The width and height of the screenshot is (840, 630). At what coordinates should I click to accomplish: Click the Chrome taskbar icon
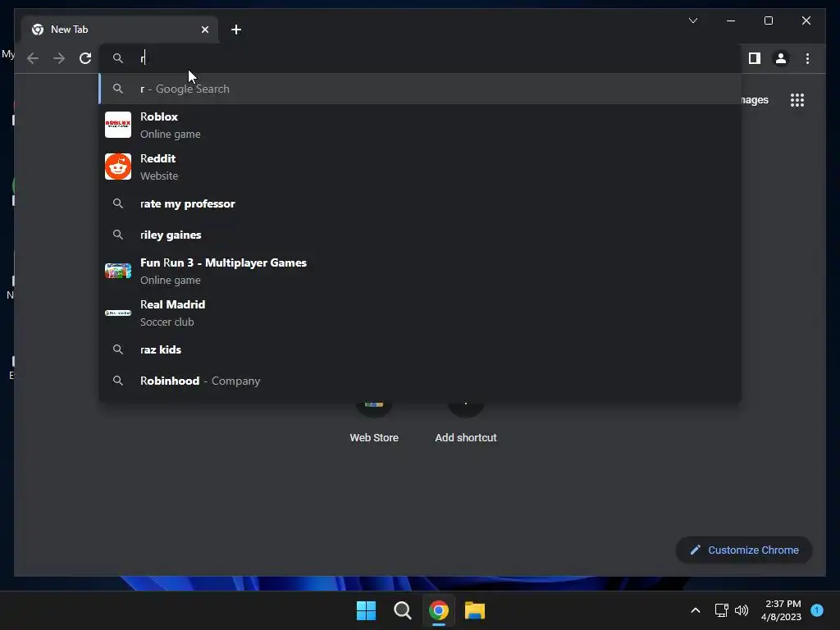[438, 610]
